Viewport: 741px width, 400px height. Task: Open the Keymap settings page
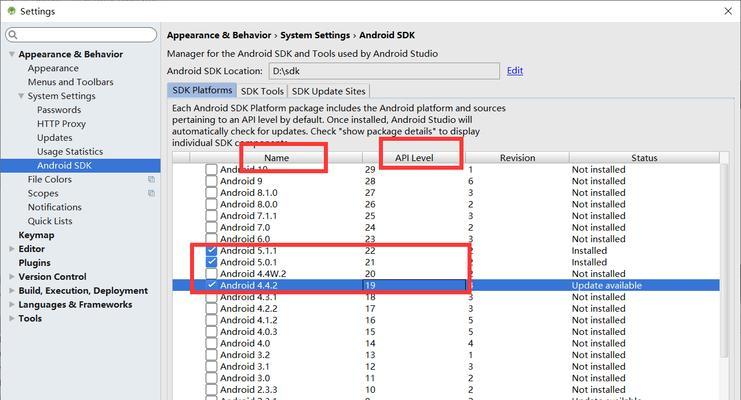[x=36, y=235]
